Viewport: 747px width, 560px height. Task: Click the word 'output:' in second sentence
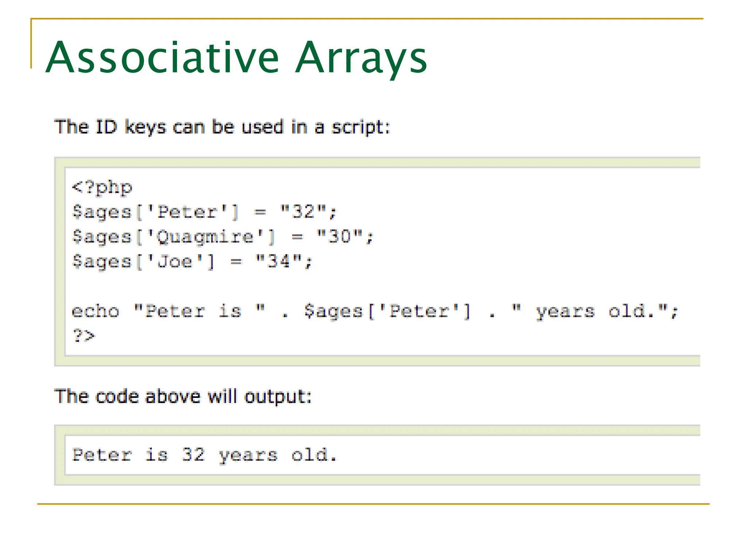click(x=278, y=397)
